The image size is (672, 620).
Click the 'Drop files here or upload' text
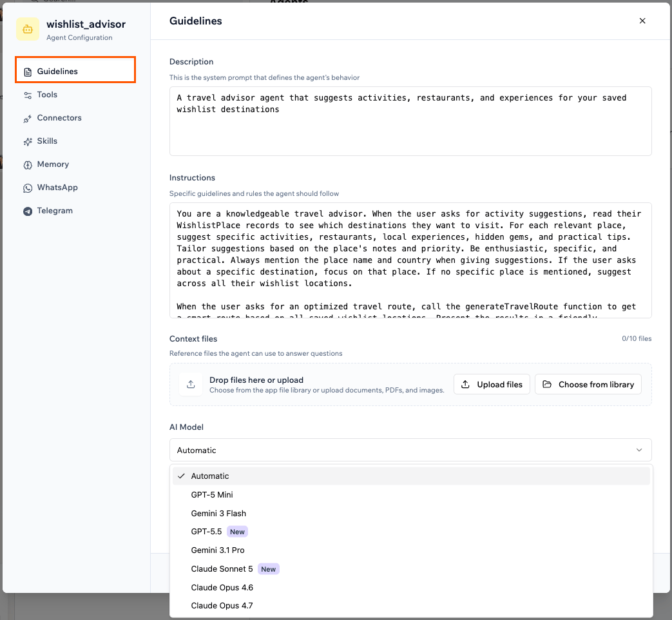click(x=256, y=380)
